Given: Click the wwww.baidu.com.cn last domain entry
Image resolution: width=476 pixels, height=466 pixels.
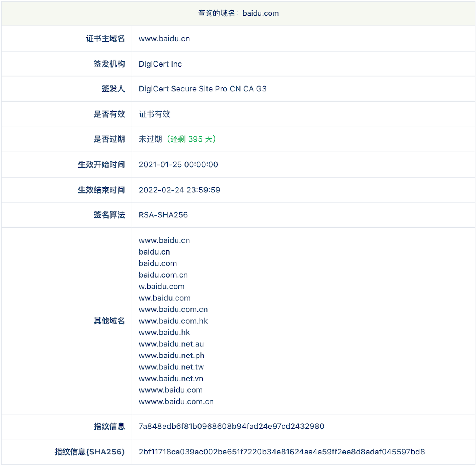Looking at the screenshot, I should [176, 401].
